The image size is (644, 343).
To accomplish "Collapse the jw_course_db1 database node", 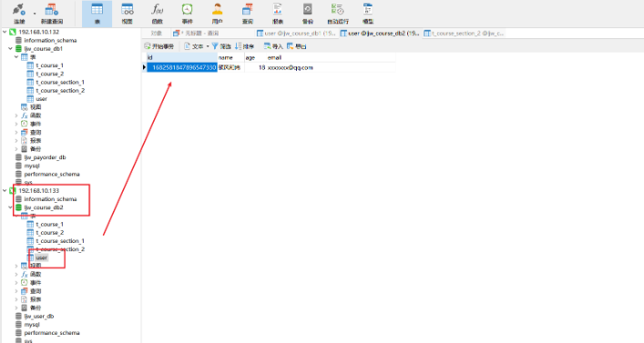I will pos(10,48).
